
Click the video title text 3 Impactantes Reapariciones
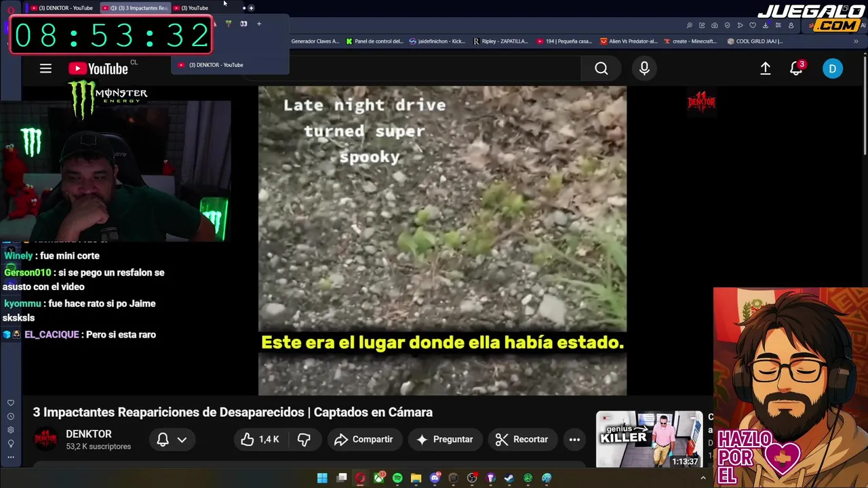click(233, 412)
